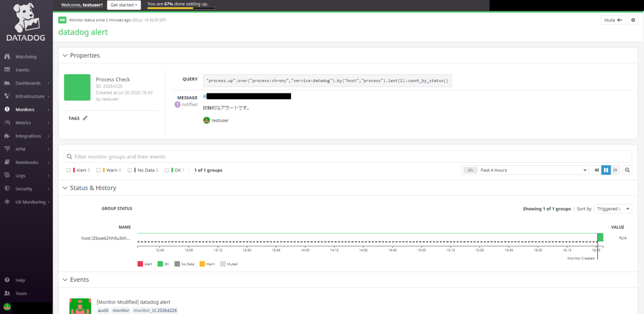Click the setup progress bar

coord(181,8)
